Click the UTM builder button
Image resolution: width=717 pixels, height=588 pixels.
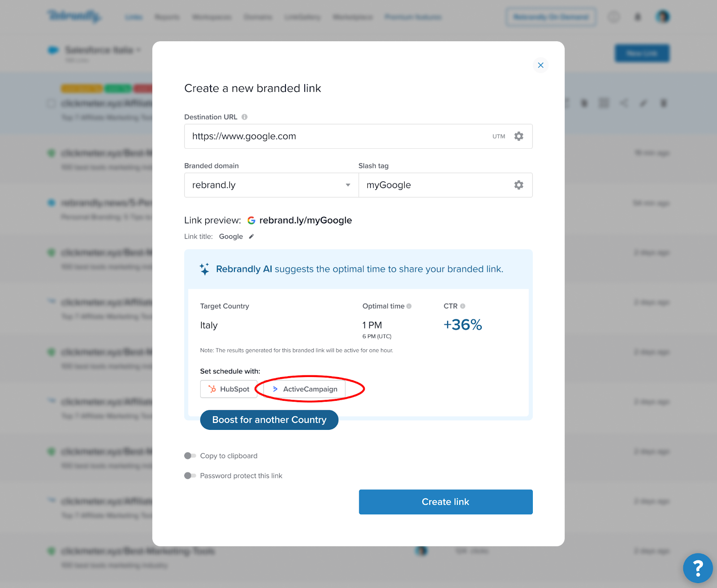tap(498, 137)
